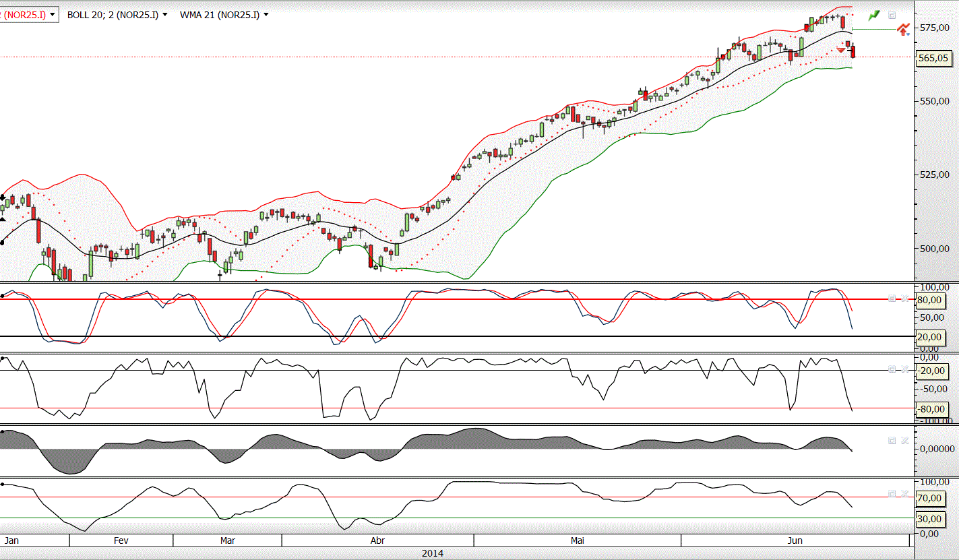Click the Mai month label on the time axis
This screenshot has width=959, height=560.
click(x=577, y=540)
